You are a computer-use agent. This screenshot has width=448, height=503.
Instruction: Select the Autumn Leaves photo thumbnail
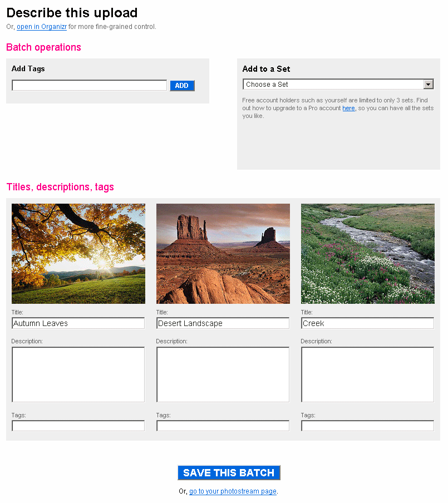pyautogui.click(x=78, y=254)
